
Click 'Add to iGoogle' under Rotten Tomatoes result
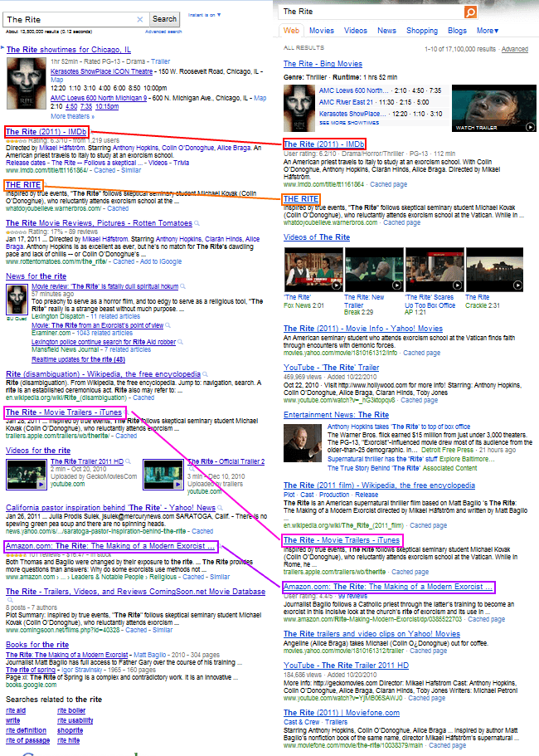click(x=160, y=261)
